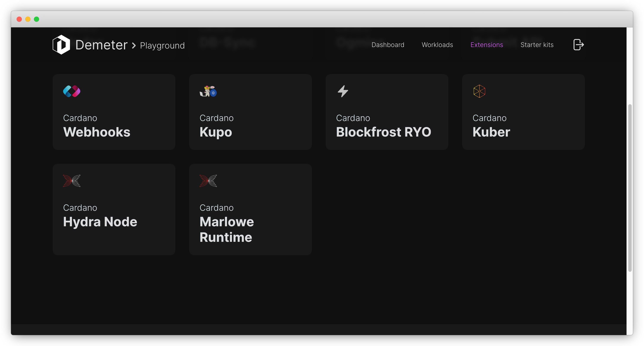This screenshot has height=346, width=644.
Task: Select the Marlowe Runtime extension title
Action: coord(227,229)
